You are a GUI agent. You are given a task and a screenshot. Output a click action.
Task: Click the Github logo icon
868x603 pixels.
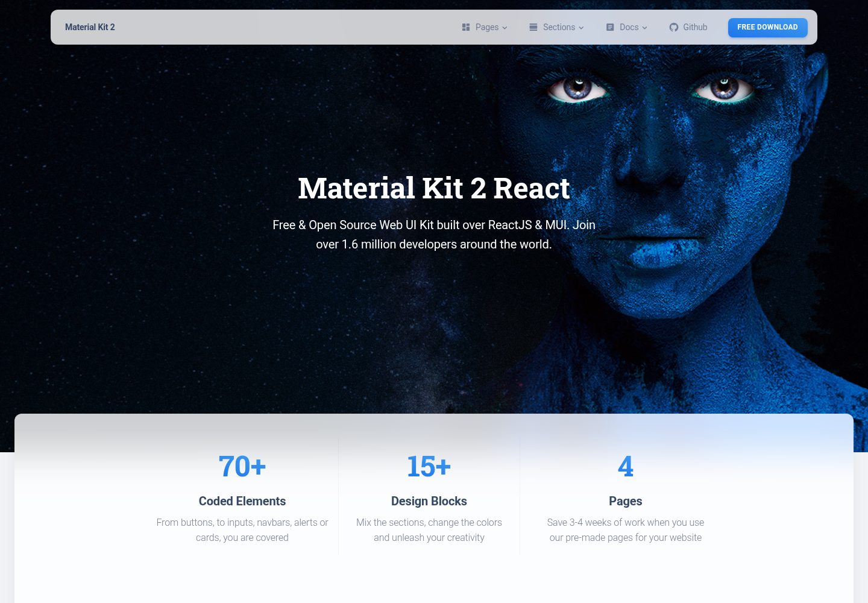click(x=674, y=27)
